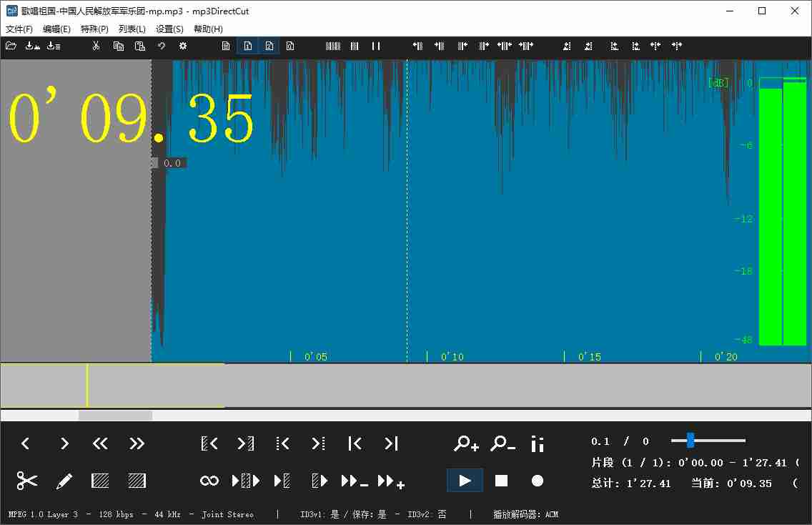Enable loop playback with the infinity icon
This screenshot has width=812, height=525.
(208, 481)
